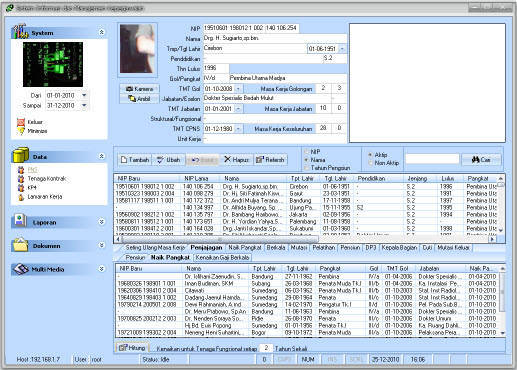
Task: Select the Tahun Pengsiun radio button
Action: 307,168
